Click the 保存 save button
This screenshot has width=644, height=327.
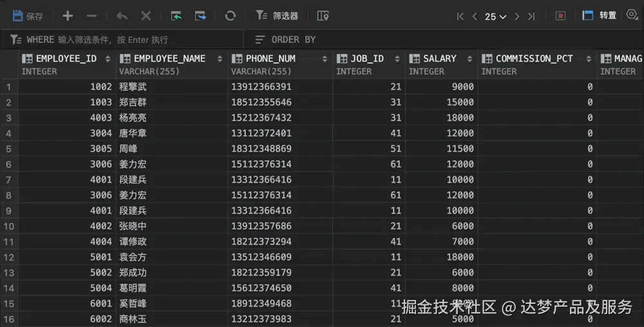coord(28,16)
